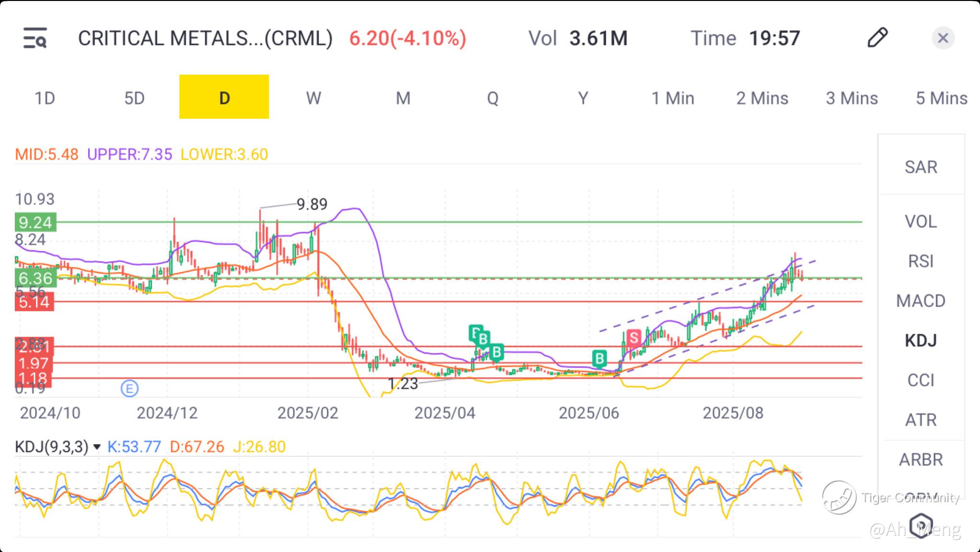Screen dimensions: 980x552
Task: Tap the B buy marker near 2025/06
Action: pyautogui.click(x=599, y=358)
